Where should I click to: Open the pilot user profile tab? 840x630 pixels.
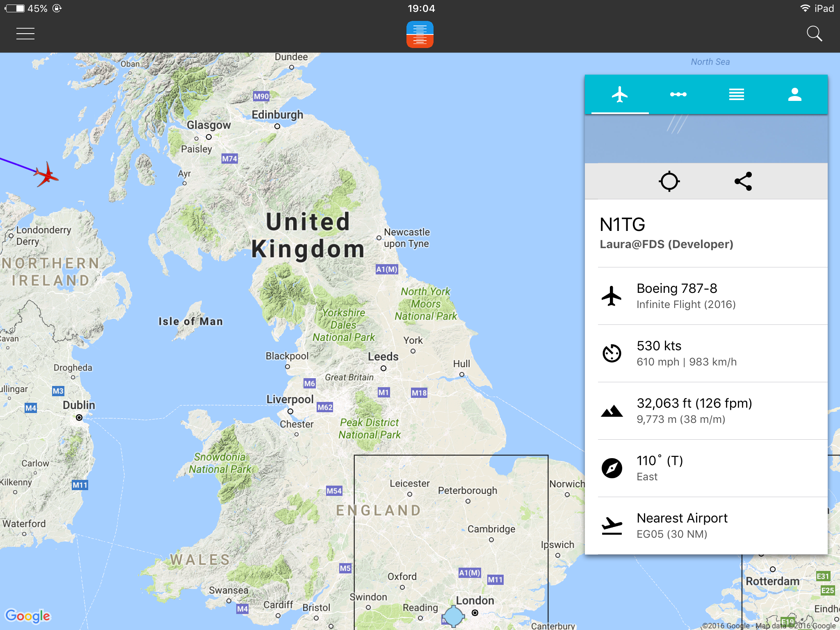click(794, 95)
